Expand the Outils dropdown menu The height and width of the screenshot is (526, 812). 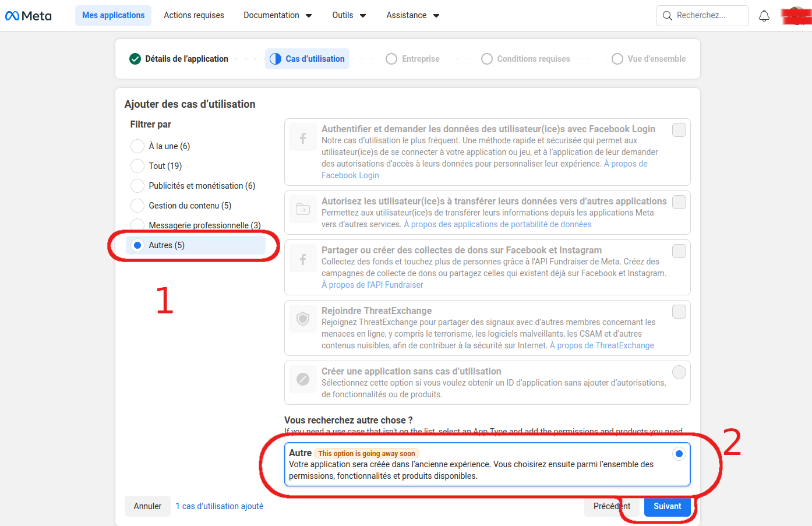[349, 16]
